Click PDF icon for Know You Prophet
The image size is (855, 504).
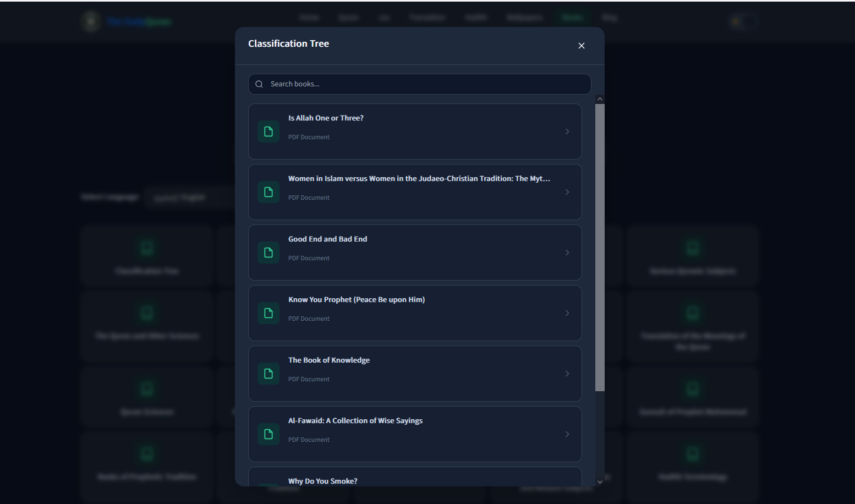(268, 313)
